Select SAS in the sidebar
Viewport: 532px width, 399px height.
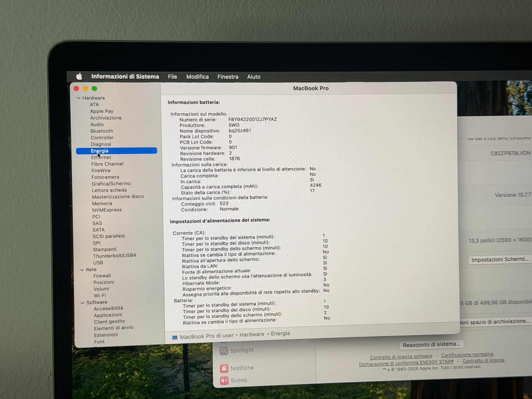click(97, 223)
